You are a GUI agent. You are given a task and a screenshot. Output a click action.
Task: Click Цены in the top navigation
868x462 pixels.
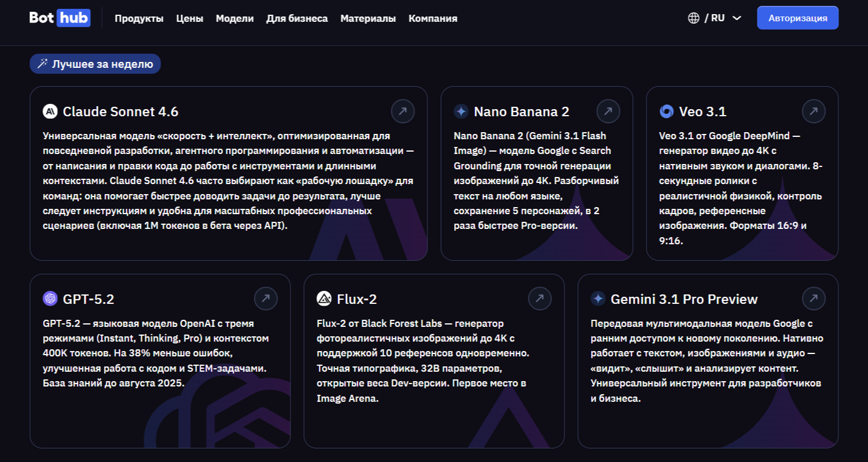[189, 18]
